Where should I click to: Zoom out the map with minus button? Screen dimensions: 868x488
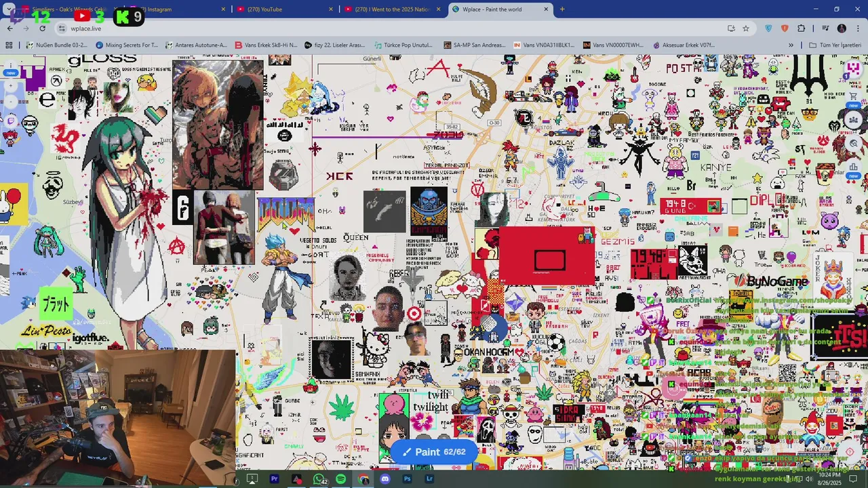pos(10,102)
